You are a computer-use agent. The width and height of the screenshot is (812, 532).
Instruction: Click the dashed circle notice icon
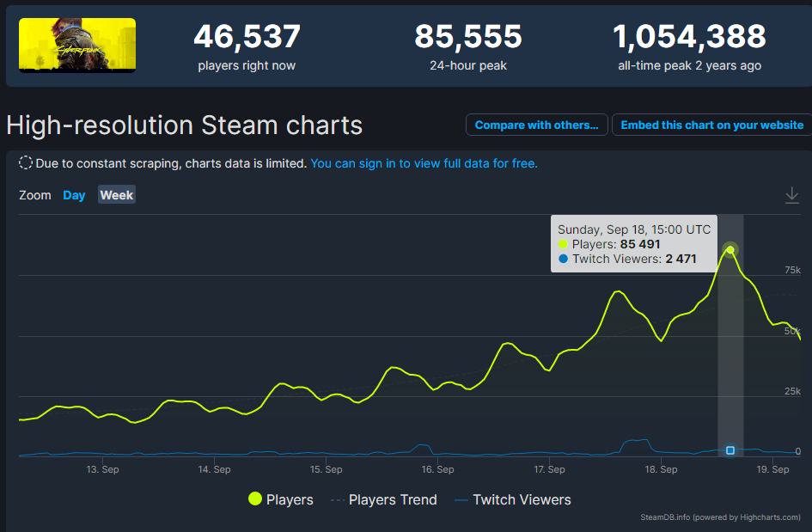pos(26,162)
